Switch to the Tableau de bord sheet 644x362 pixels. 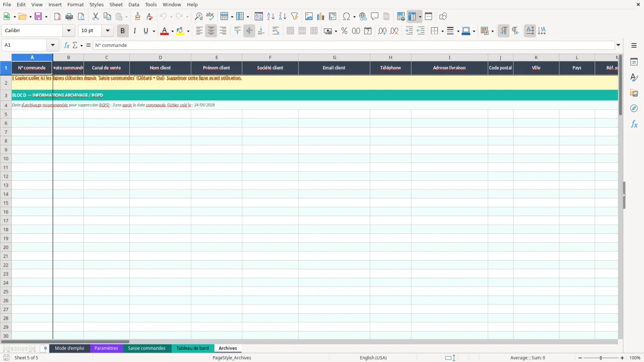point(193,349)
